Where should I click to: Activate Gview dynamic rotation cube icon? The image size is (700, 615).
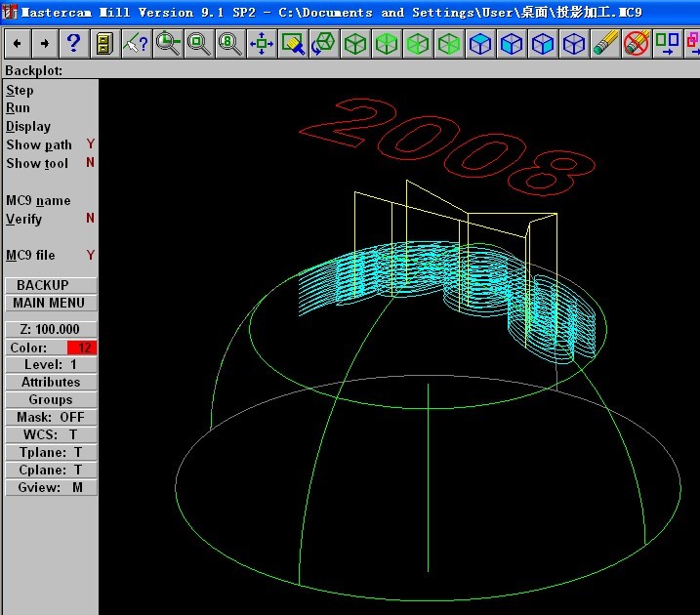(x=324, y=43)
